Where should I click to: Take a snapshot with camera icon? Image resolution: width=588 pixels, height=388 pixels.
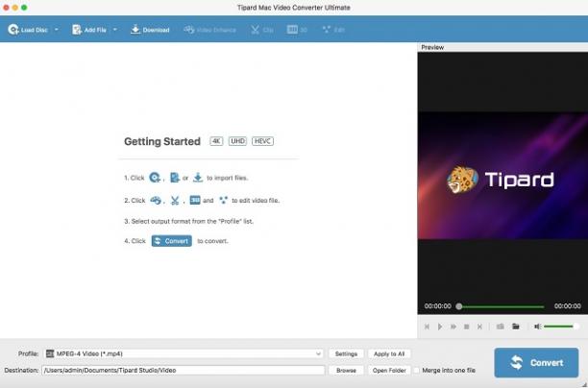[501, 327]
